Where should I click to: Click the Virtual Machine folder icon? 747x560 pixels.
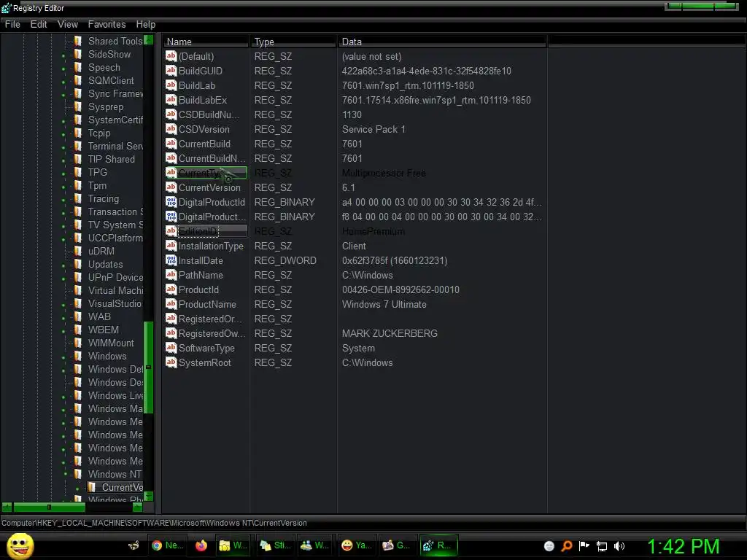(x=77, y=290)
